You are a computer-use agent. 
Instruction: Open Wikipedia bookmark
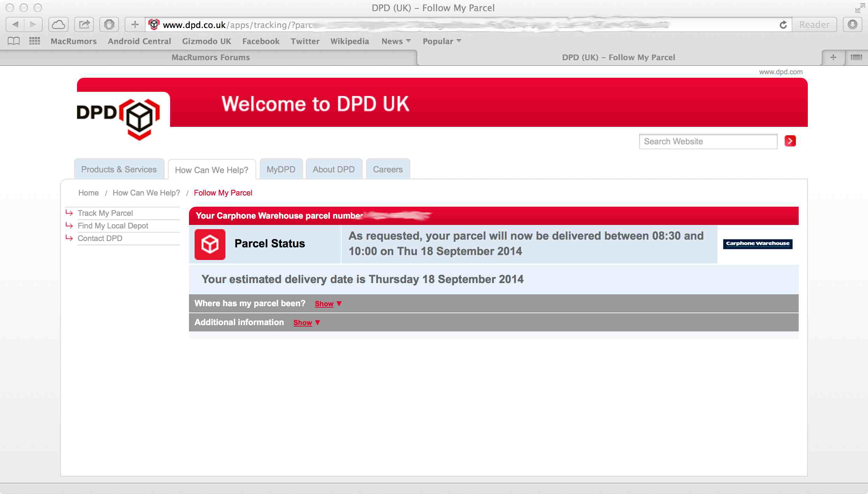click(x=350, y=41)
